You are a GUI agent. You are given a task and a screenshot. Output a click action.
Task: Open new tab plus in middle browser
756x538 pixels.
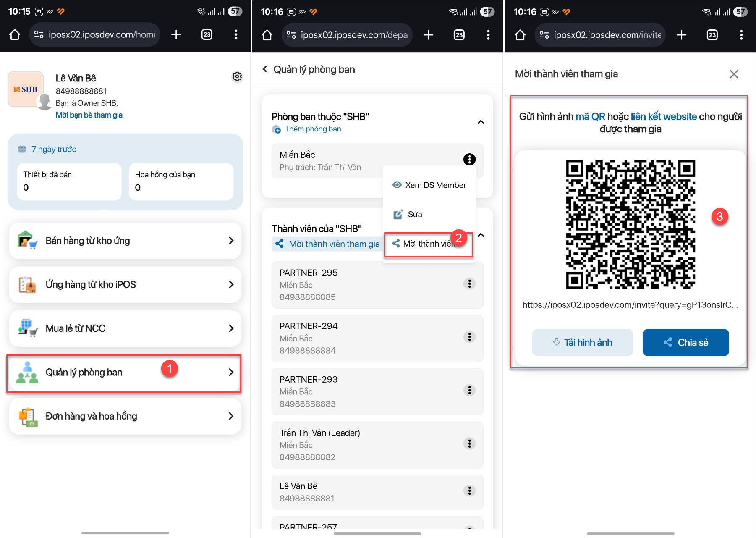coord(428,35)
